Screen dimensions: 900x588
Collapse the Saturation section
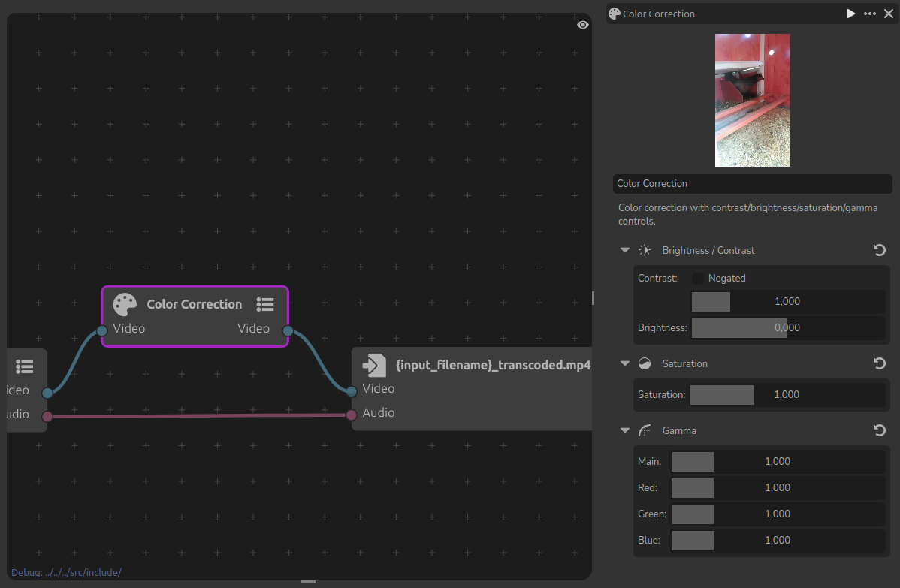coord(625,363)
